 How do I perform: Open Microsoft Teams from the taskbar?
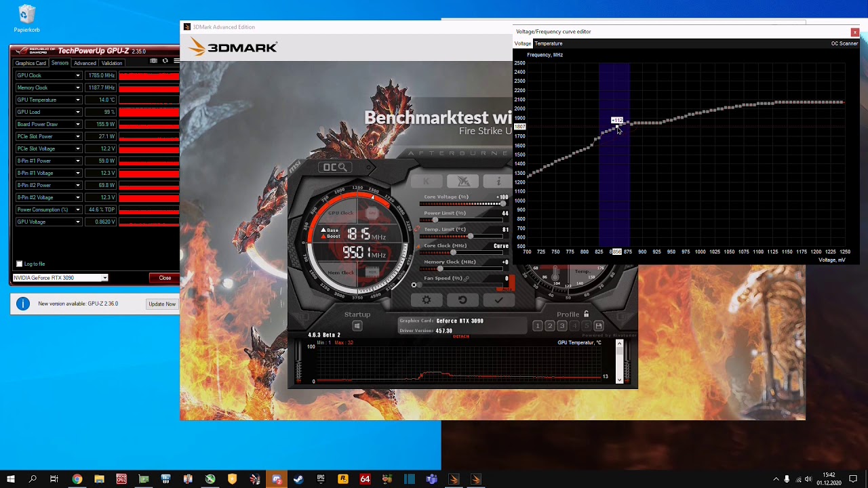(x=432, y=479)
